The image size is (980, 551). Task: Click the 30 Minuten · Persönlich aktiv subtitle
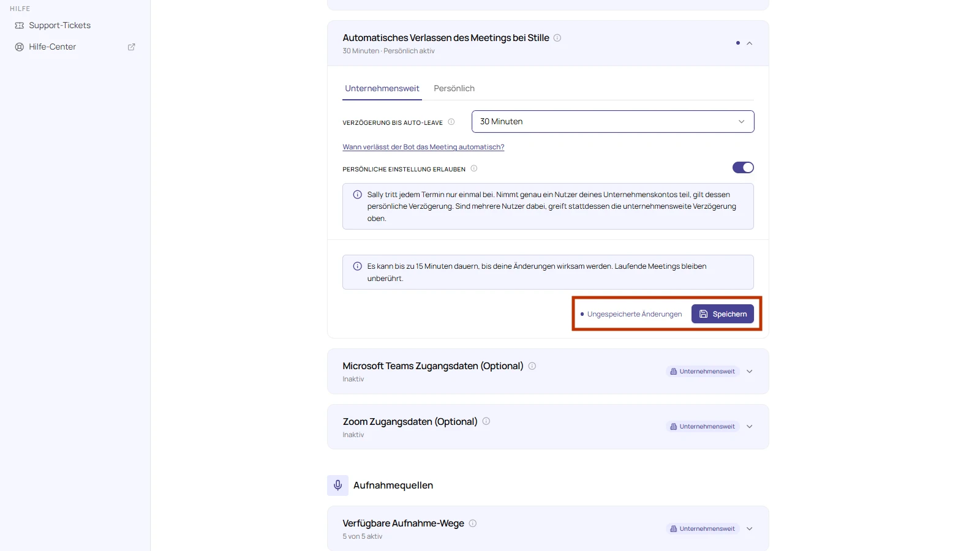(x=388, y=51)
